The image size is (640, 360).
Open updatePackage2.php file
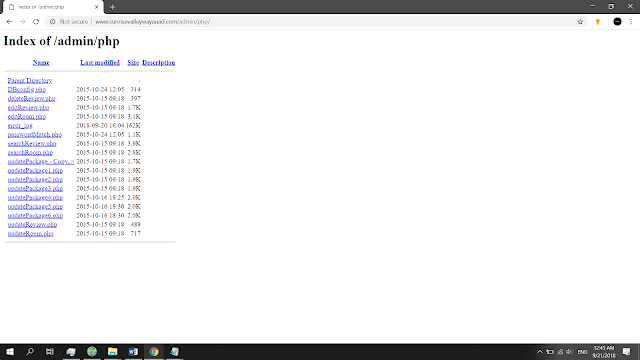click(x=35, y=179)
